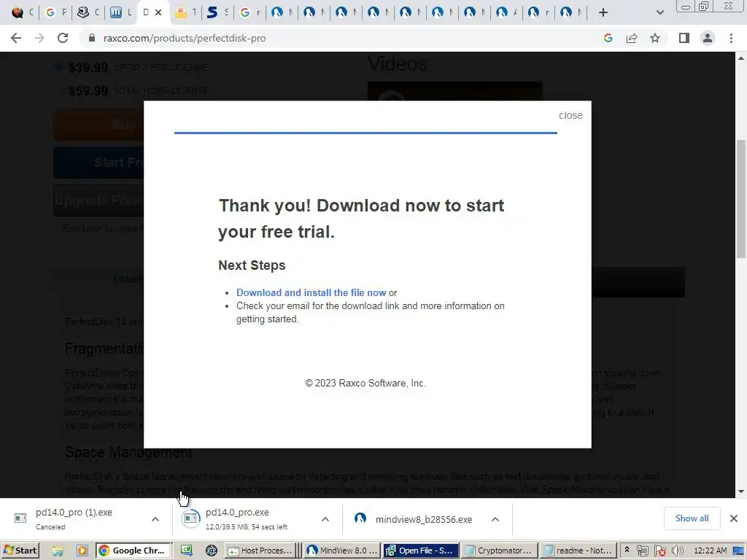Screen dimensions: 747x560
Task: Open Chrome three-dot menu
Action: (731, 38)
